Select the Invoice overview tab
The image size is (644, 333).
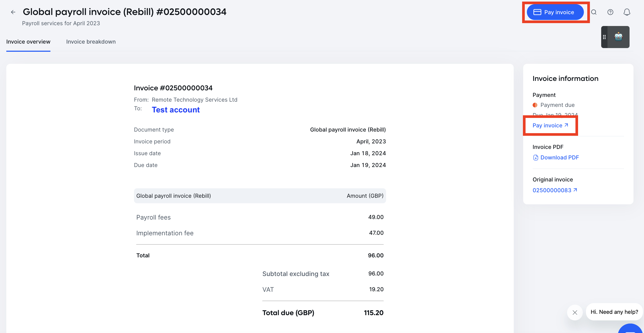(x=28, y=41)
